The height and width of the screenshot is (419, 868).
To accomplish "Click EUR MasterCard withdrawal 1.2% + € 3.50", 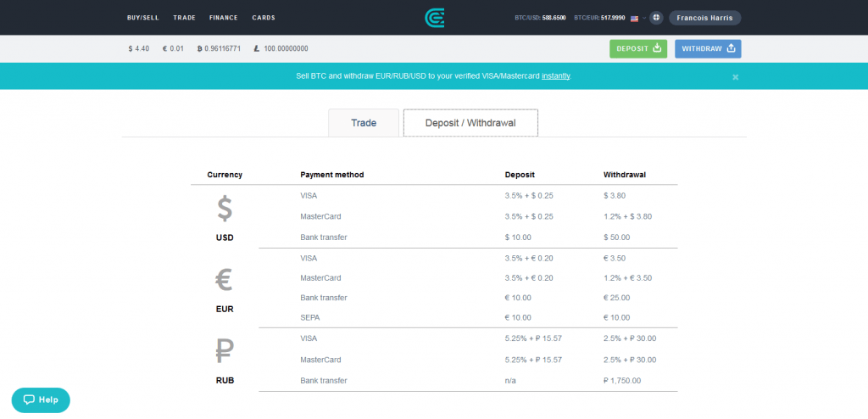I will click(628, 278).
